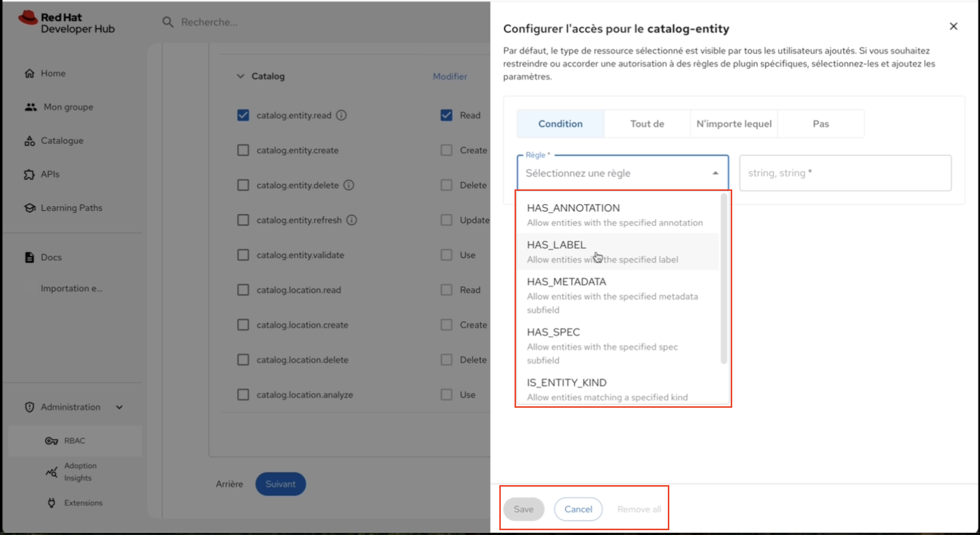Viewport: 980px width, 535px height.
Task: Click the Home house icon in sidebar
Action: [30, 73]
